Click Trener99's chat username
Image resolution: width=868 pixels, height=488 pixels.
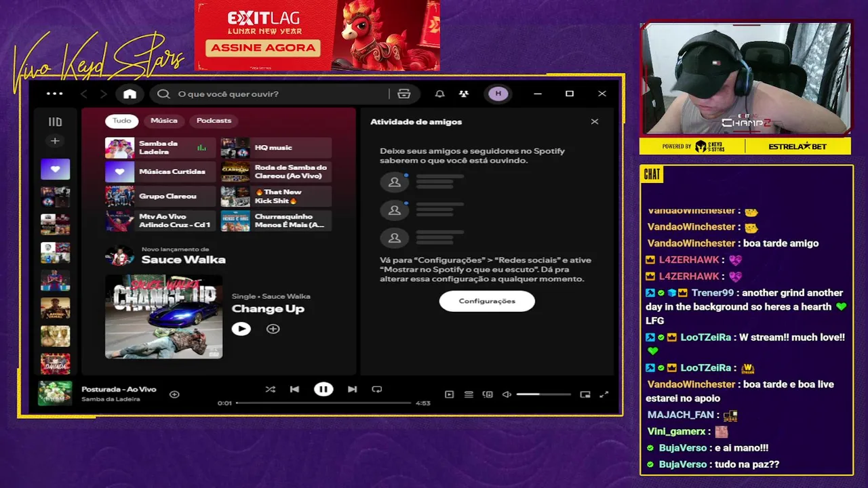pyautogui.click(x=713, y=293)
